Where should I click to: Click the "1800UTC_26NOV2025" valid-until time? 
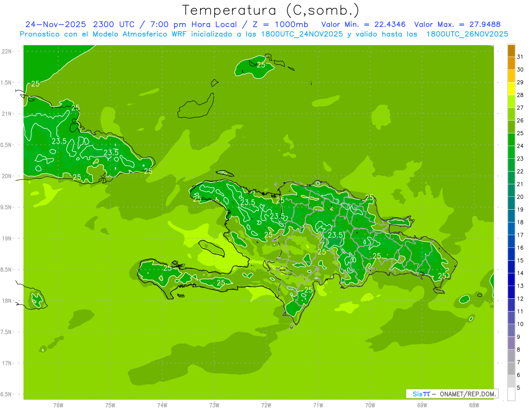(x=467, y=34)
